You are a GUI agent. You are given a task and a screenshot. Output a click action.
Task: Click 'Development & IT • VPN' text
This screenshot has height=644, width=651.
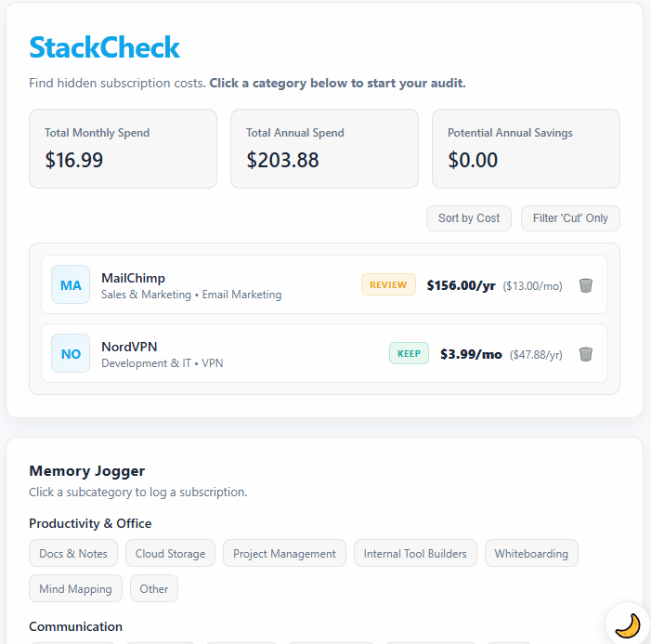(163, 363)
